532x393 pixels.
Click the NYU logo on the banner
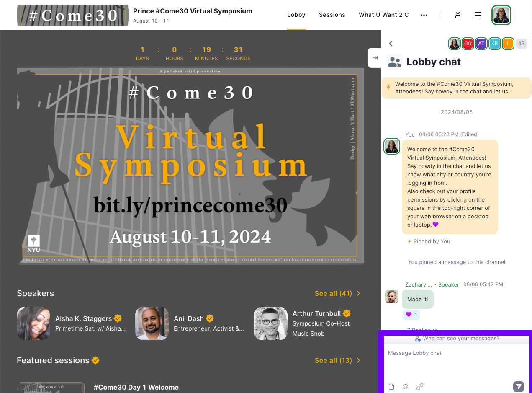(x=33, y=244)
